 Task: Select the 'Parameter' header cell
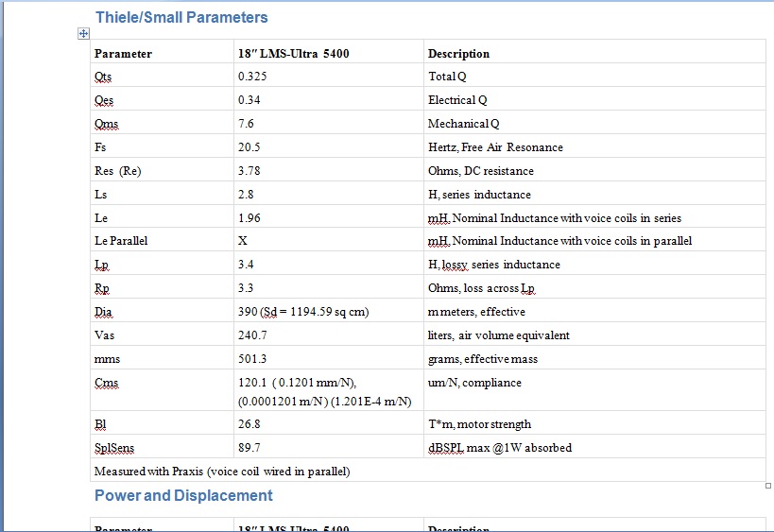(162, 51)
